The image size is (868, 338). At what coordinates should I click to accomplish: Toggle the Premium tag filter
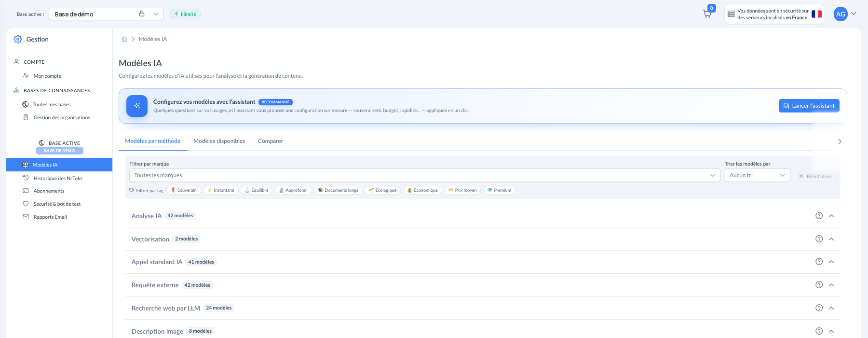point(499,190)
